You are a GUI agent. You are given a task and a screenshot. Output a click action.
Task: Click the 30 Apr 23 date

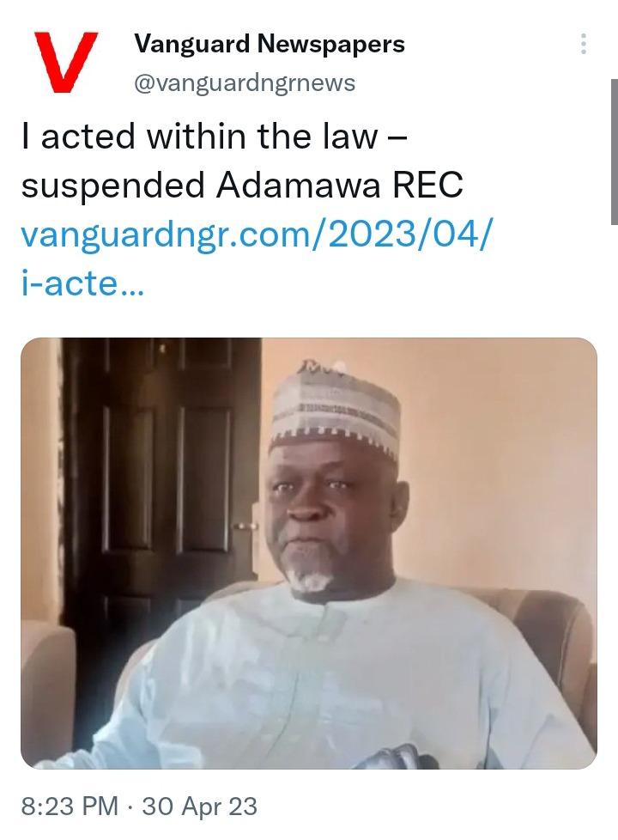200,807
